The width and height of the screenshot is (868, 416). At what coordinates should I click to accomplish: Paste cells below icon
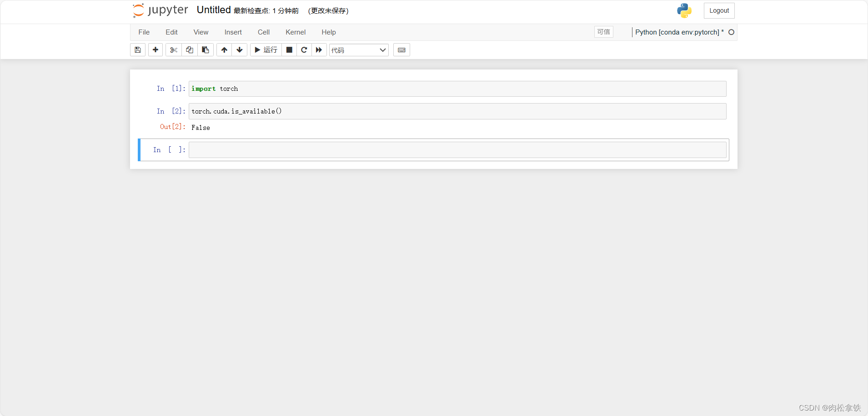pyautogui.click(x=206, y=50)
